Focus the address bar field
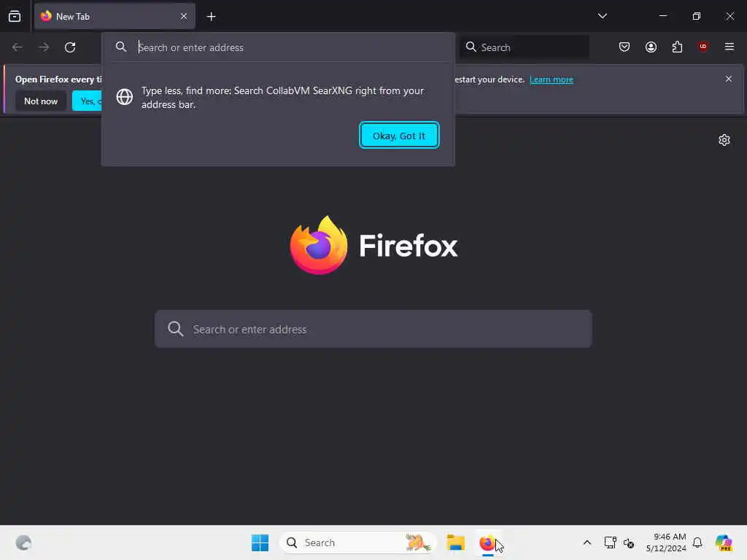Image resolution: width=747 pixels, height=560 pixels. click(278, 47)
